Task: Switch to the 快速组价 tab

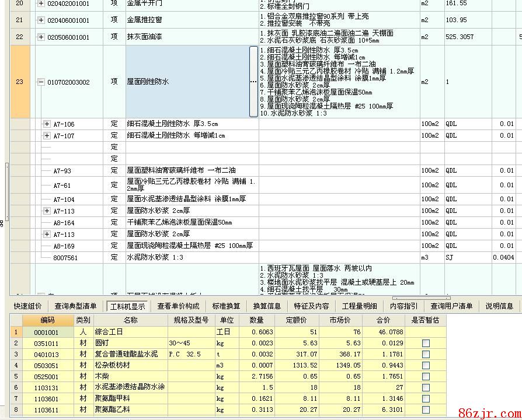Action: click(x=27, y=306)
